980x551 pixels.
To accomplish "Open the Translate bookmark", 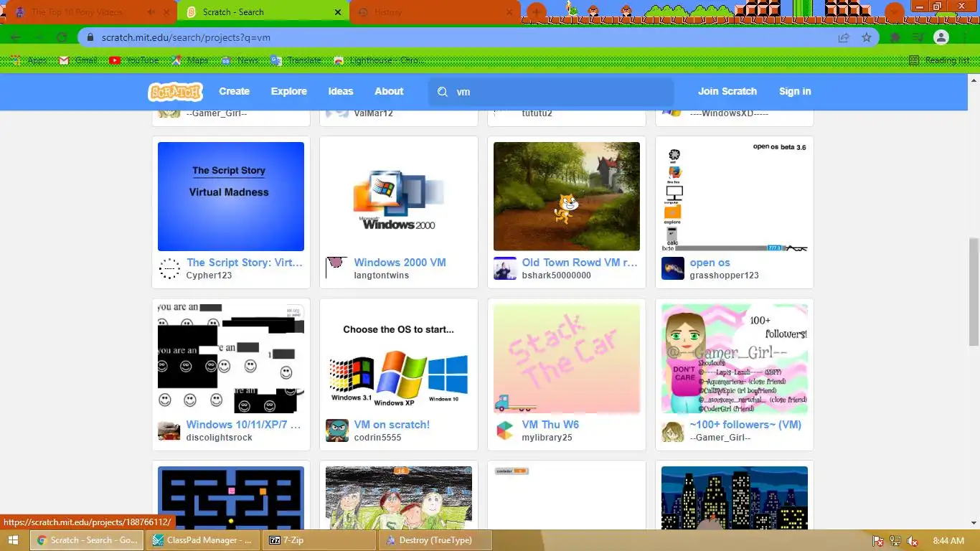I will tap(296, 60).
